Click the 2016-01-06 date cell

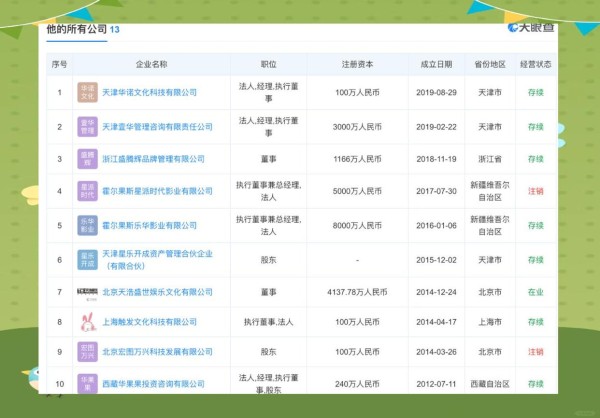click(x=436, y=225)
